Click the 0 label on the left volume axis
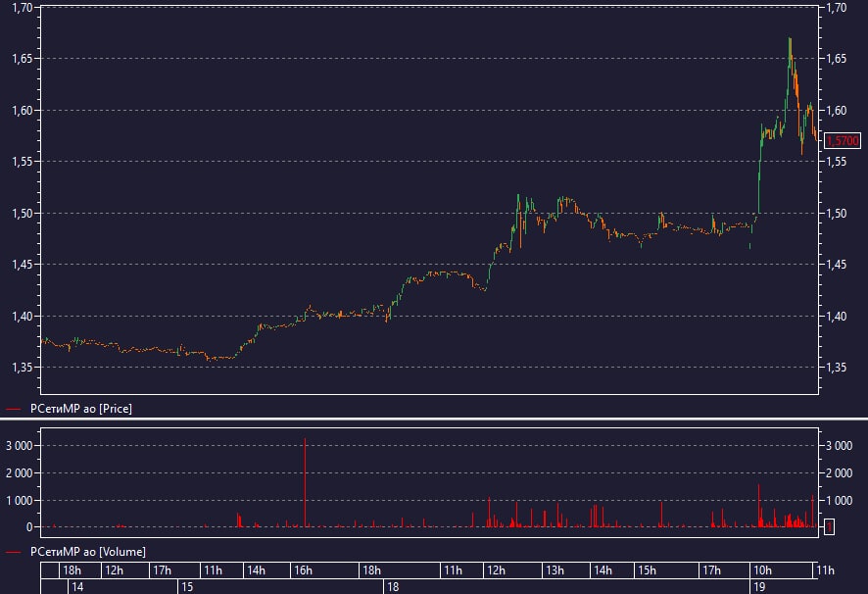 click(x=29, y=527)
